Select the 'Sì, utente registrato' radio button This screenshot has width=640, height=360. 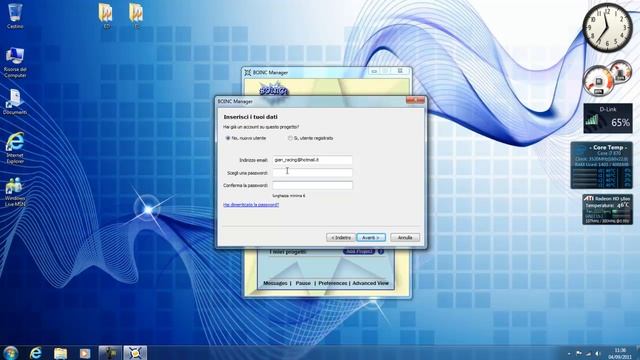point(290,138)
